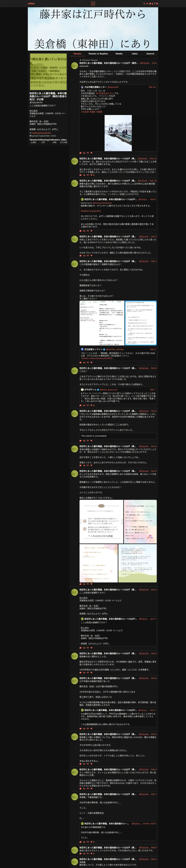Open the 大仙市観光情報センター account name
The height and width of the screenshot is (868, 186).
click(x=95, y=87)
